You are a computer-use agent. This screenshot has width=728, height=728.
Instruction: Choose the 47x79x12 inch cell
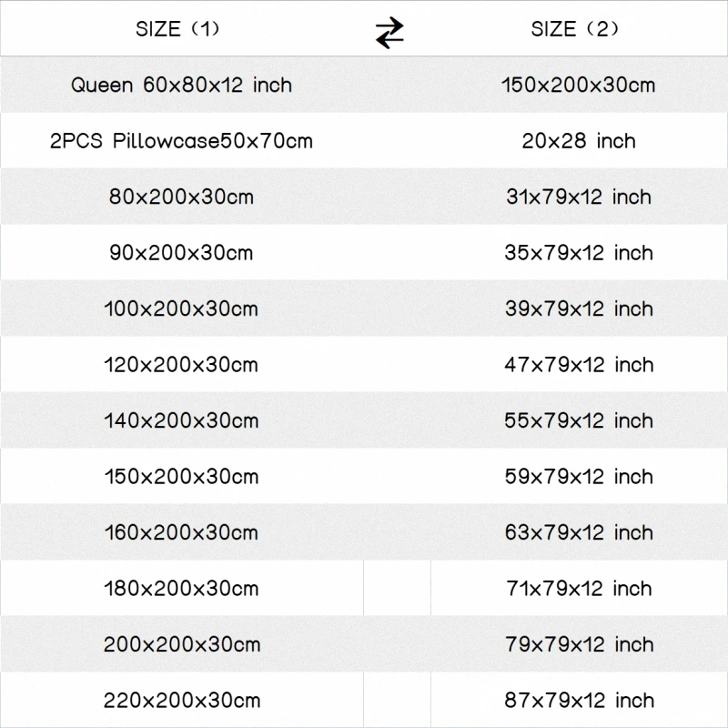point(579,365)
